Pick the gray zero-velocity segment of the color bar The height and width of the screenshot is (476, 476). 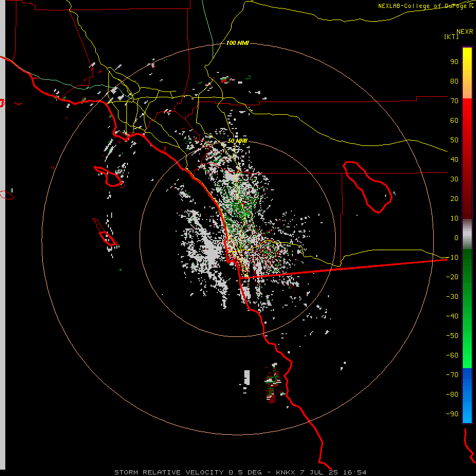467,234
